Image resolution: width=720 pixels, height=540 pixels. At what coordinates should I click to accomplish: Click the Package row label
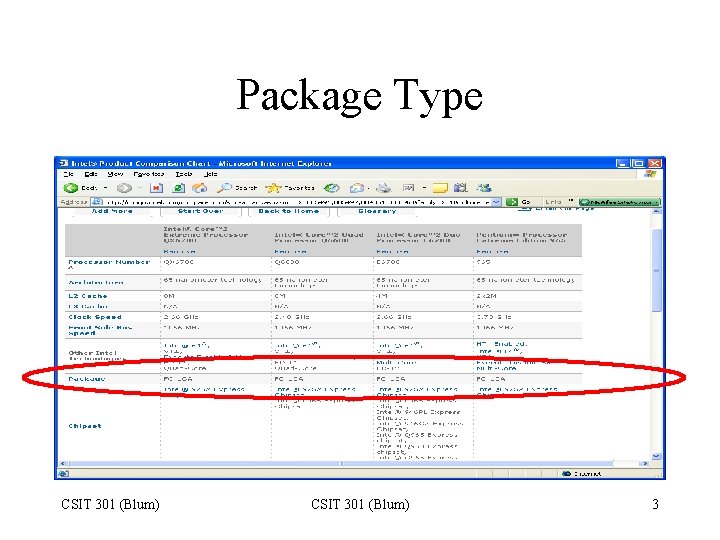coord(87,379)
